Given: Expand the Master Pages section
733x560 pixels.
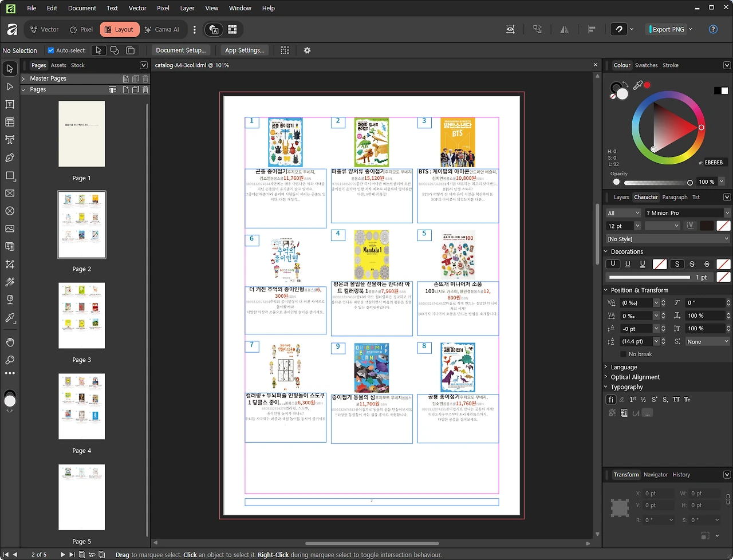Looking at the screenshot, I should click(x=24, y=78).
